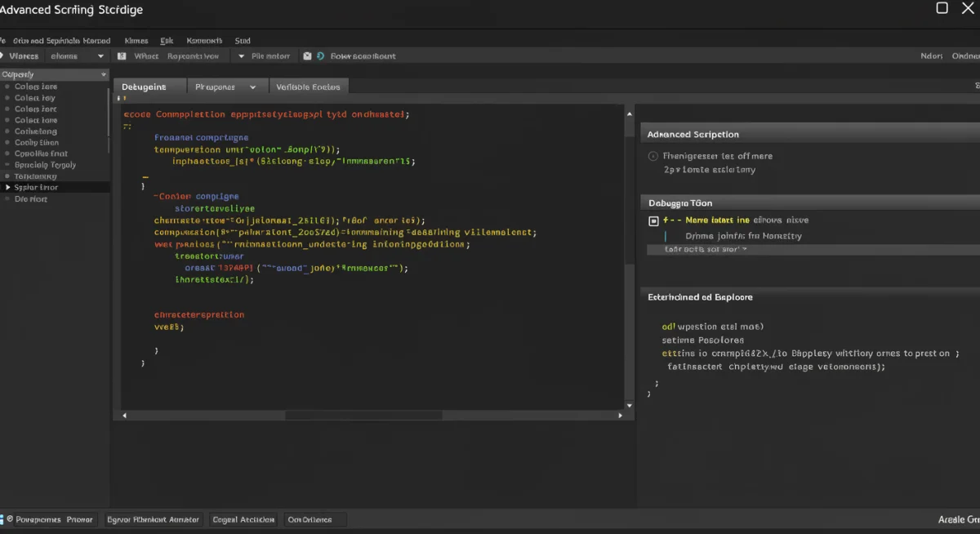The height and width of the screenshot is (534, 980).
Task: Click the horizontal scrollbar's left arrow
Action: (x=125, y=416)
